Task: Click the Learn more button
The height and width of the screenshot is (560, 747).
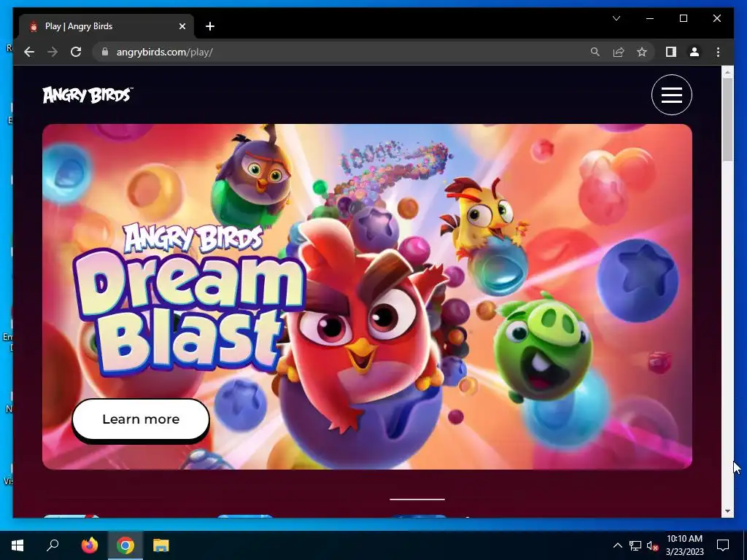Action: (141, 419)
